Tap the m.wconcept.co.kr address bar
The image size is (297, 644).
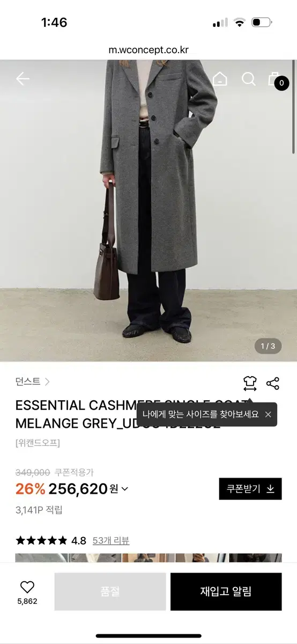pos(148,50)
